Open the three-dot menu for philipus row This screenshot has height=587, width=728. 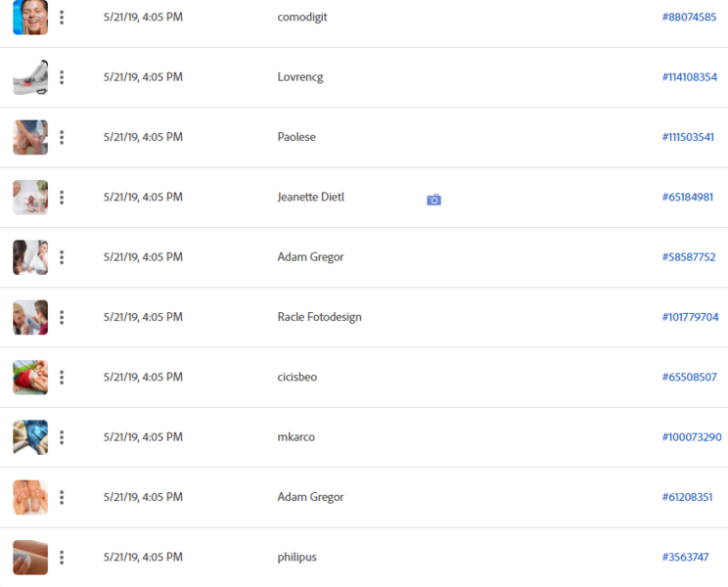[62, 558]
